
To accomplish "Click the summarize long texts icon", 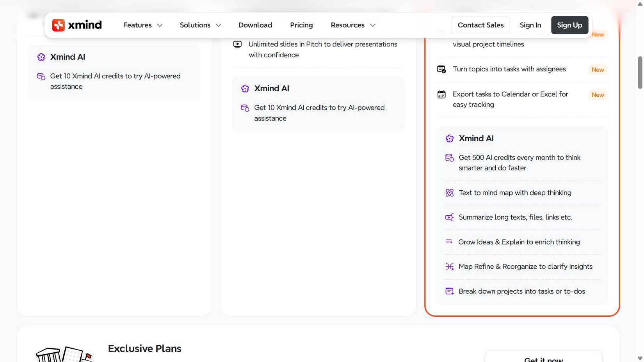I will [449, 217].
